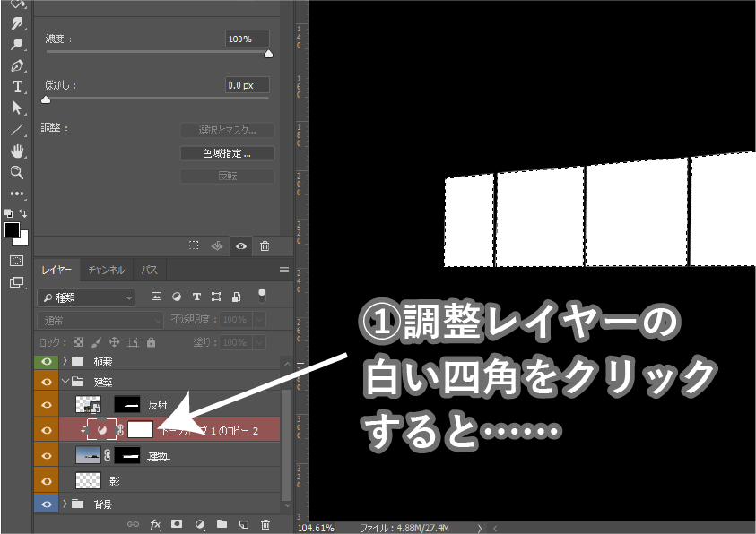Add layer mask icon at panel bottom
The image size is (756, 534).
(177, 524)
